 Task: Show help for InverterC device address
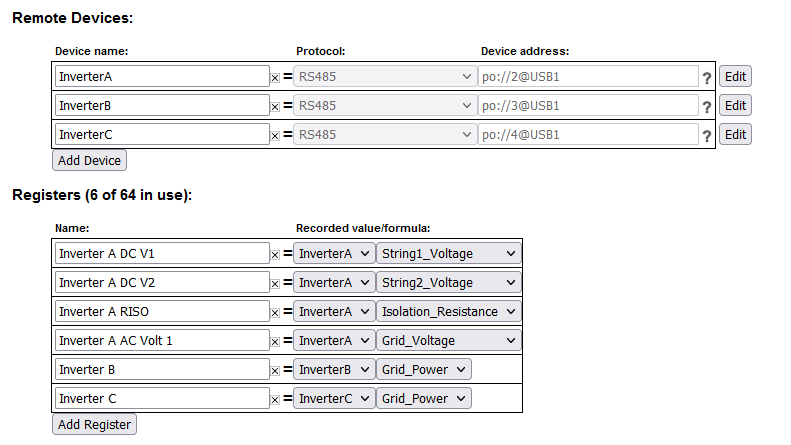coord(707,136)
